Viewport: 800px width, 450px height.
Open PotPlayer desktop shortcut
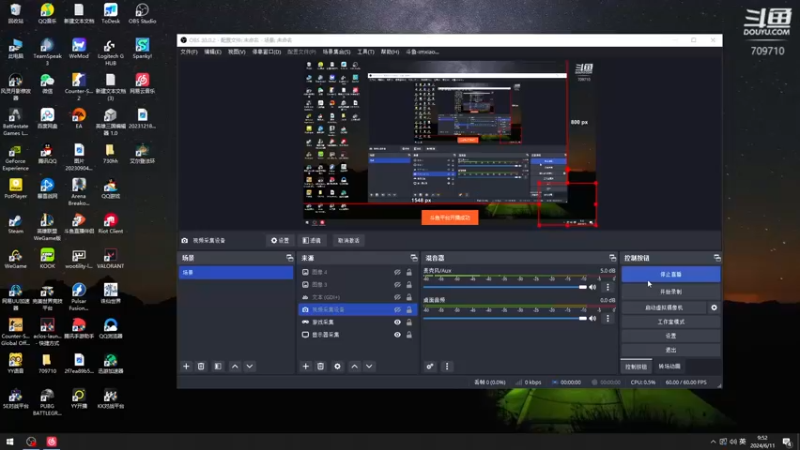coord(15,189)
